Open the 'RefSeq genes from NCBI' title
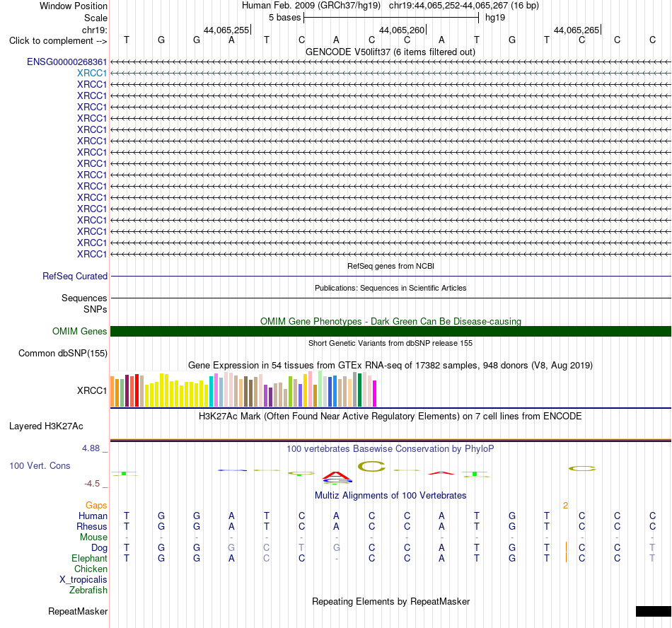Viewport: 672px width, 628px height. pos(390,266)
